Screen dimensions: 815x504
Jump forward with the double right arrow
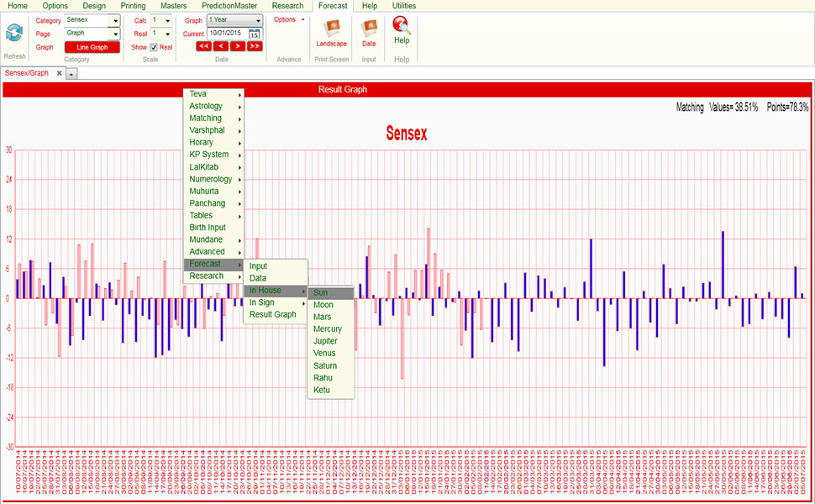tap(255, 46)
